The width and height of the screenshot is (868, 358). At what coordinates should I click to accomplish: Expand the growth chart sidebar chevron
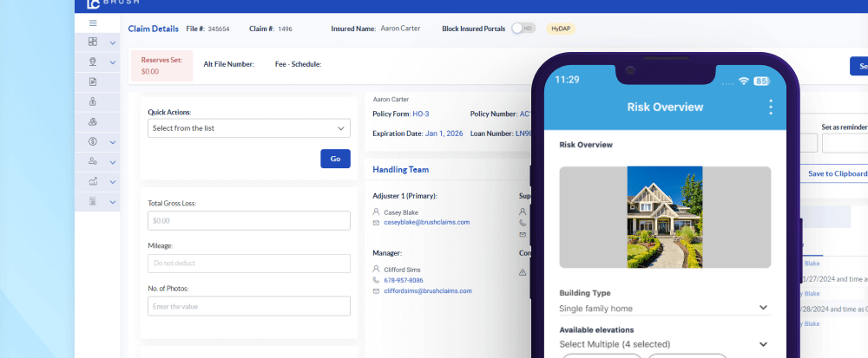112,182
